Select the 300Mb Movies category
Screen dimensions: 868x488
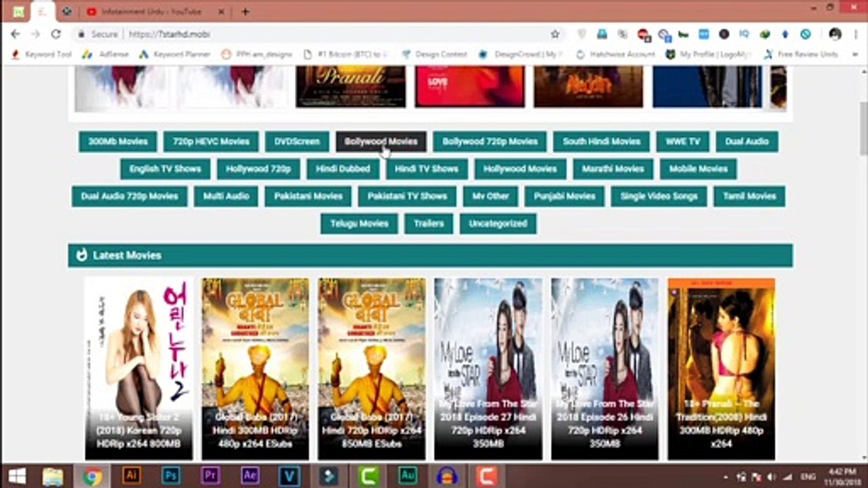point(118,142)
